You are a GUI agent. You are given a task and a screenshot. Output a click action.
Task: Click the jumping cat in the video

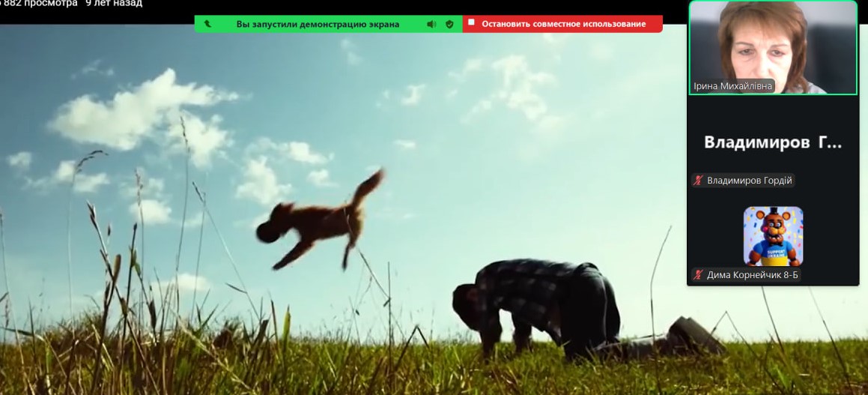(318, 217)
